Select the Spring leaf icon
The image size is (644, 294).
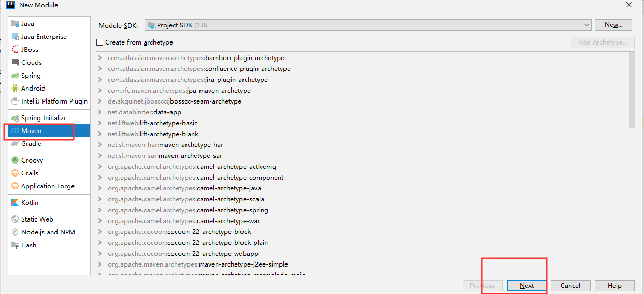[15, 76]
